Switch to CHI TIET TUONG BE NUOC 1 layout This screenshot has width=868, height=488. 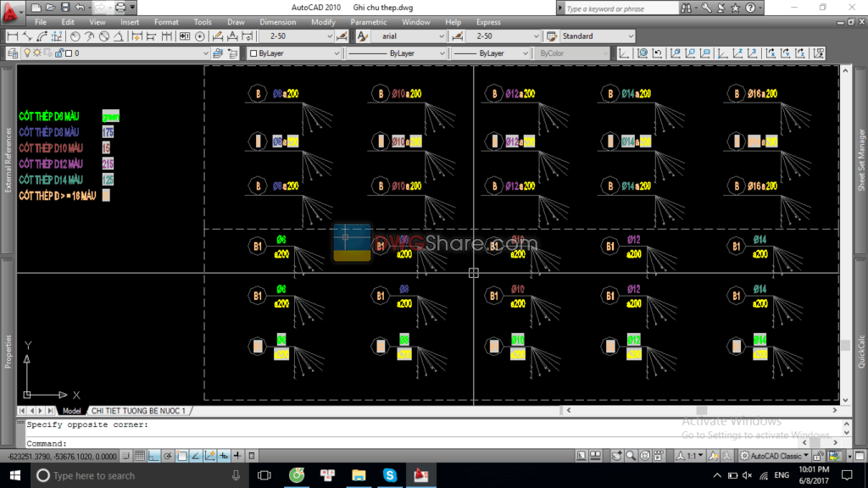[x=142, y=410]
